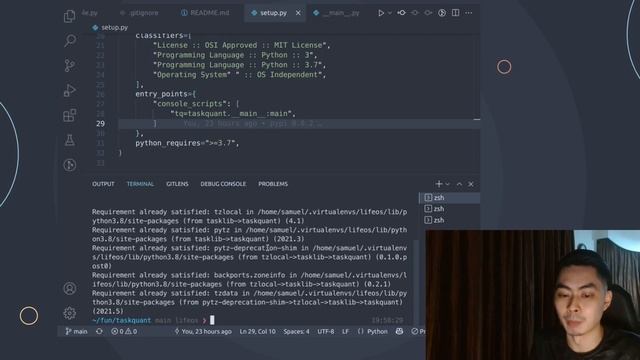Click the 'Python :: 3.7' classifier line
Screen dimensions: 640x360
pos(240,65)
